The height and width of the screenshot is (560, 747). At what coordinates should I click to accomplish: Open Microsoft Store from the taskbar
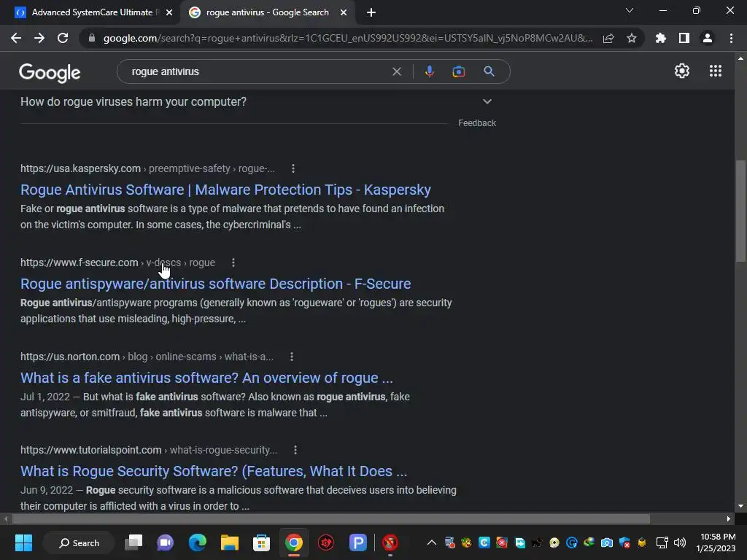click(261, 542)
